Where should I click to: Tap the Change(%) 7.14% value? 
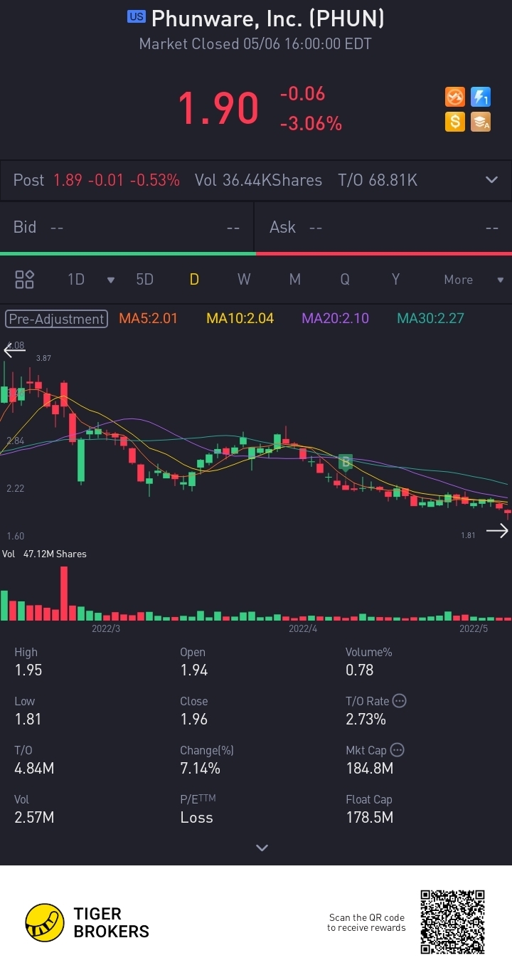(200, 768)
